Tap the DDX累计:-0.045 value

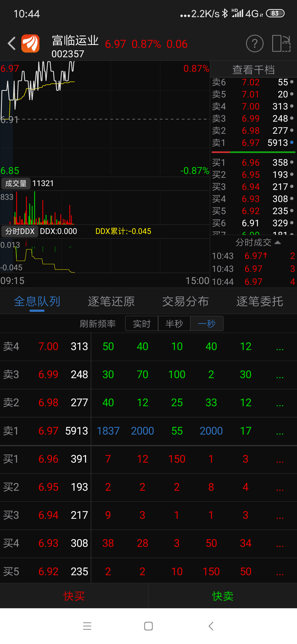tap(123, 231)
